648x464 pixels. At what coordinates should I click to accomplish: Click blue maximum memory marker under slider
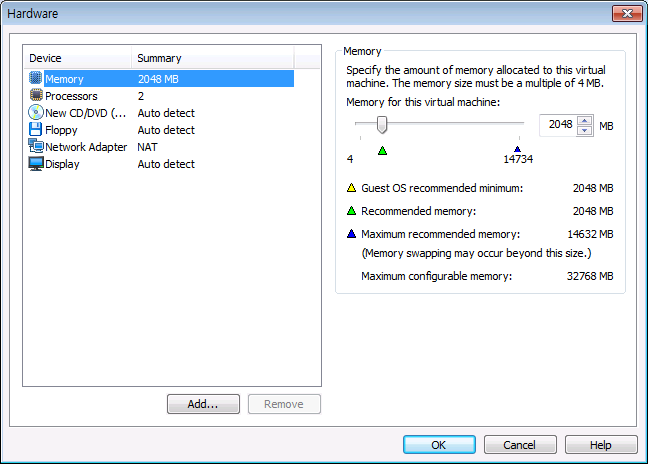click(x=517, y=149)
